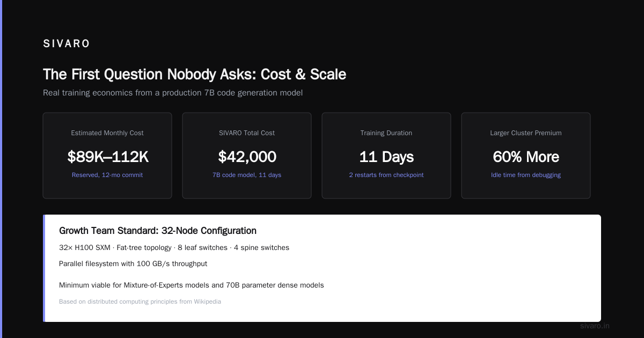
Task: Select the '11 Days' value
Action: (x=386, y=157)
